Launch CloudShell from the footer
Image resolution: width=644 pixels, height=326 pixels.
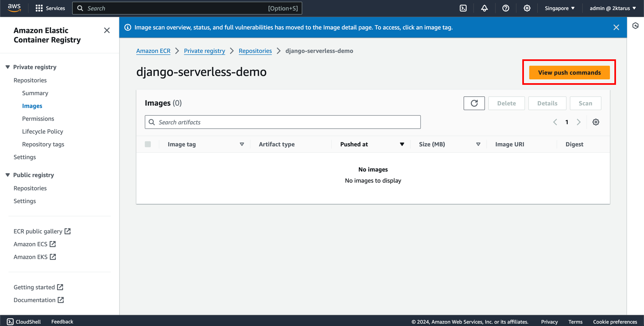tap(24, 321)
